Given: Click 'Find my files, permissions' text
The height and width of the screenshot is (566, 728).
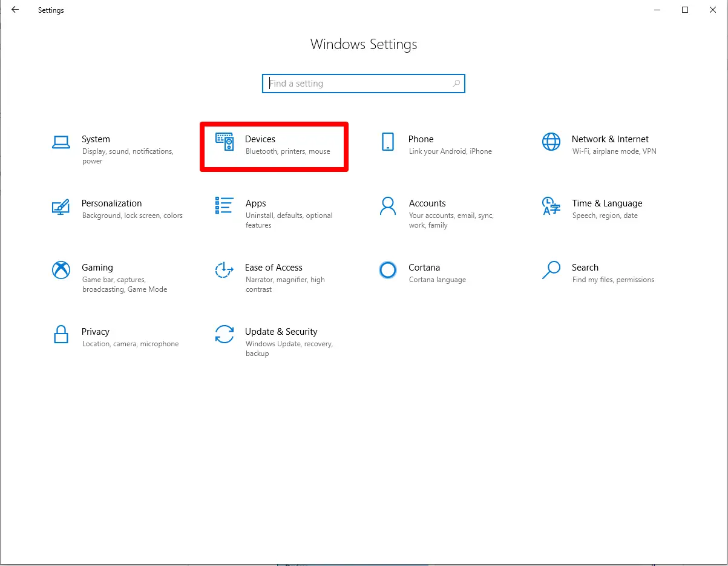Looking at the screenshot, I should coord(613,280).
